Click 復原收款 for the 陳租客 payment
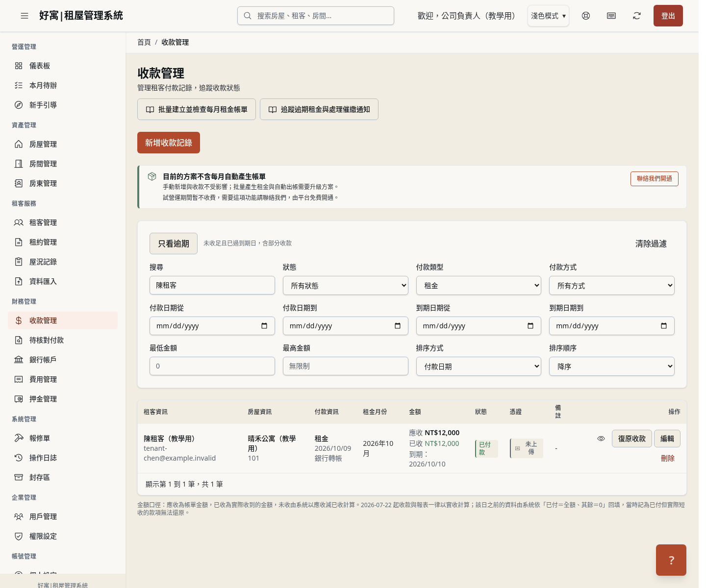Viewport: 706px width, 588px height. pos(632,439)
